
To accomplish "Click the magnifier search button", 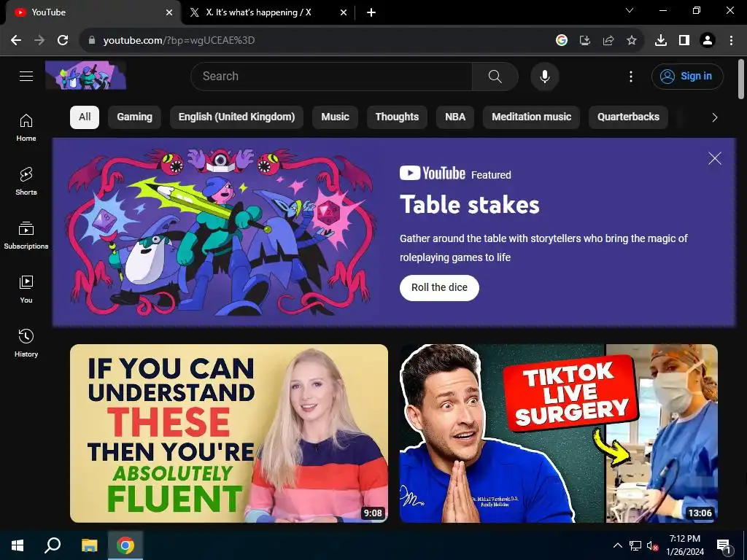I will pyautogui.click(x=495, y=76).
